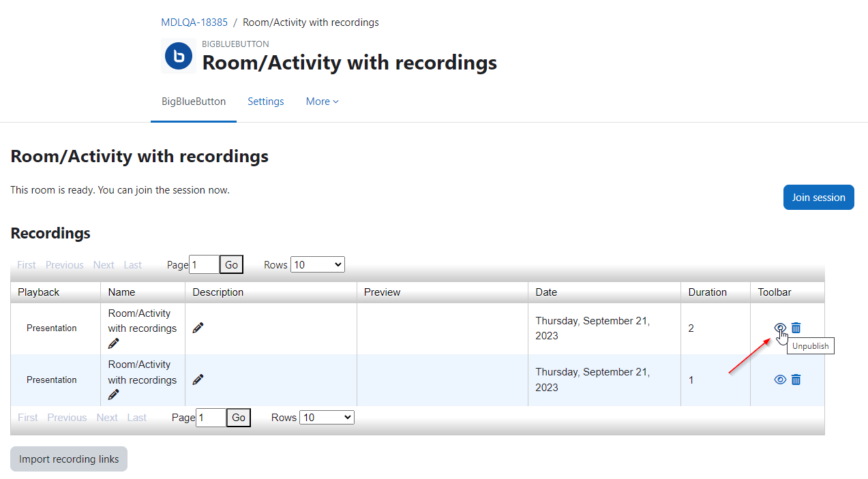
Task: Click Last in the bottom pager
Action: click(137, 418)
